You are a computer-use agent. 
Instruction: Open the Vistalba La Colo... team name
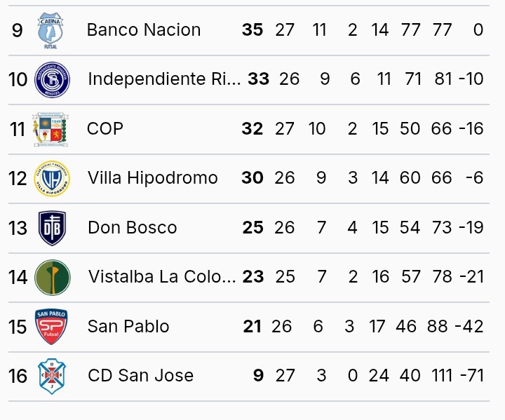[x=162, y=277]
